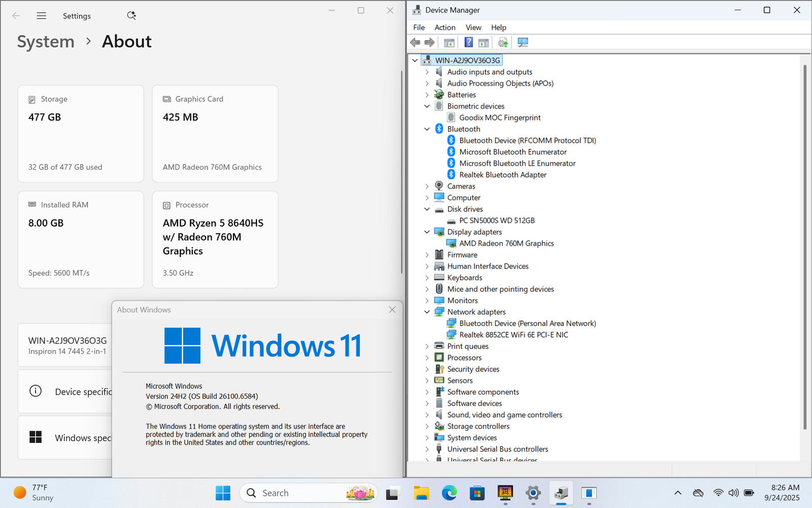Click the Device Manager vertical scrollbar

(804, 244)
